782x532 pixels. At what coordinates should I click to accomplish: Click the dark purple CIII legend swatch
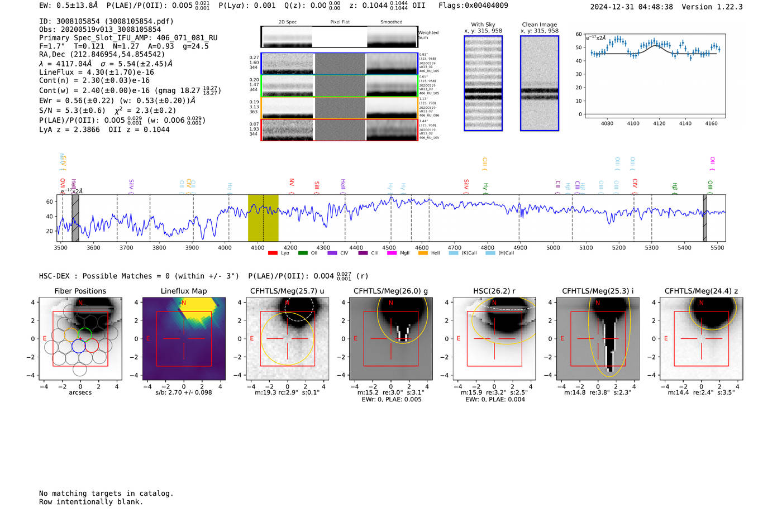(x=363, y=253)
